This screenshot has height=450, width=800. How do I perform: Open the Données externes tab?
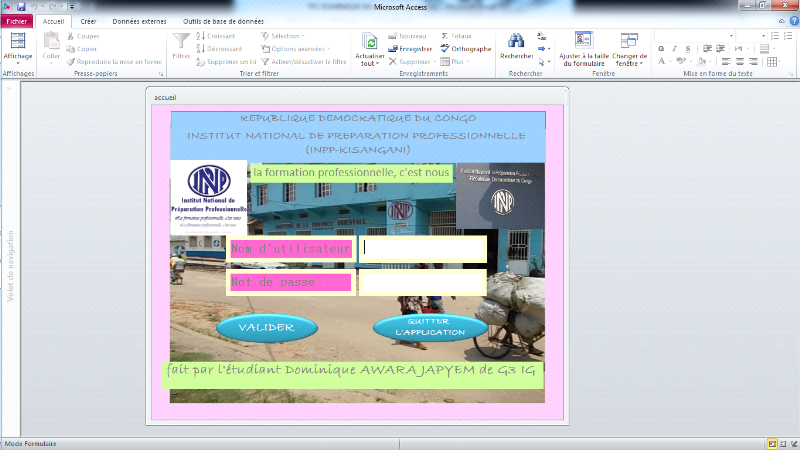click(x=140, y=21)
